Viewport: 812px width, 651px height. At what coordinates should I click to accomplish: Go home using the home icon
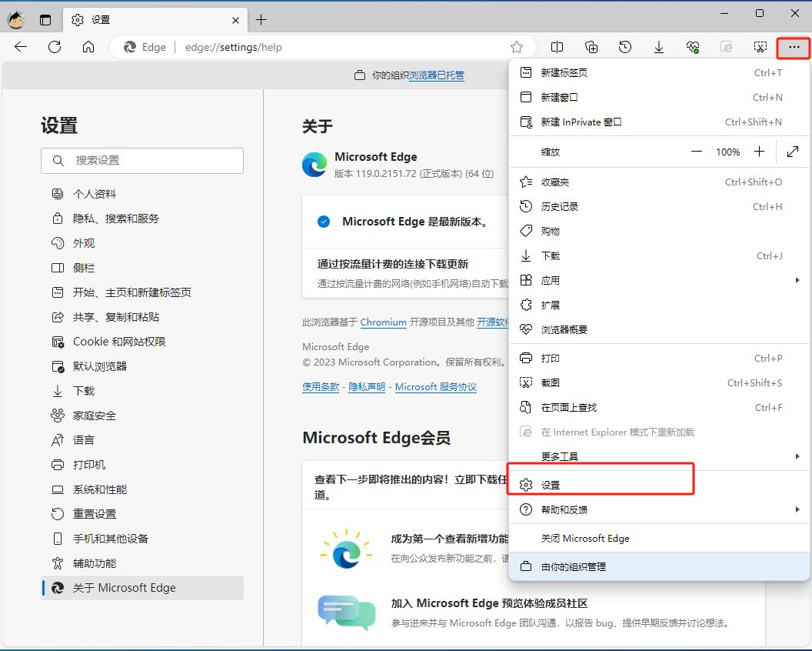pyautogui.click(x=88, y=46)
